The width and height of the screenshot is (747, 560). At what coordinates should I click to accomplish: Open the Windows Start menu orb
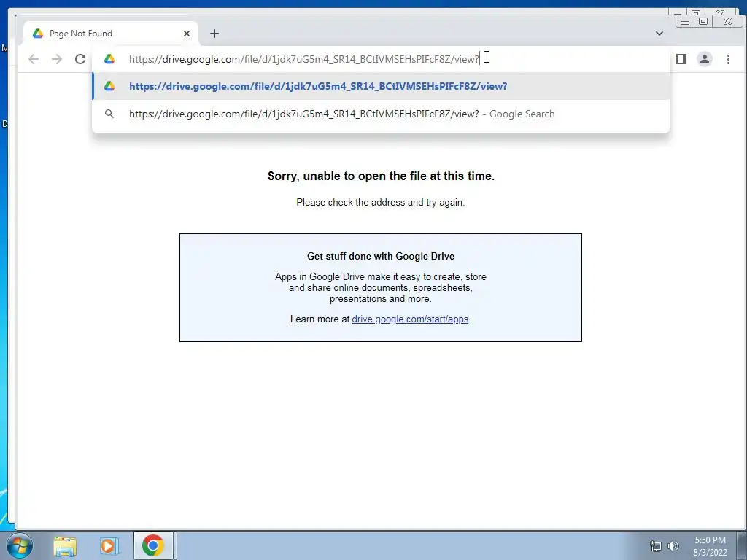(x=20, y=545)
